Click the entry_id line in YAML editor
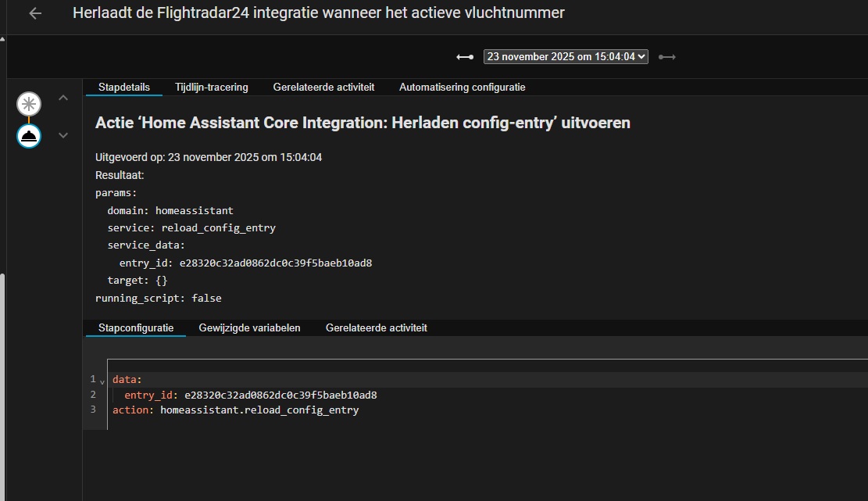 250,395
